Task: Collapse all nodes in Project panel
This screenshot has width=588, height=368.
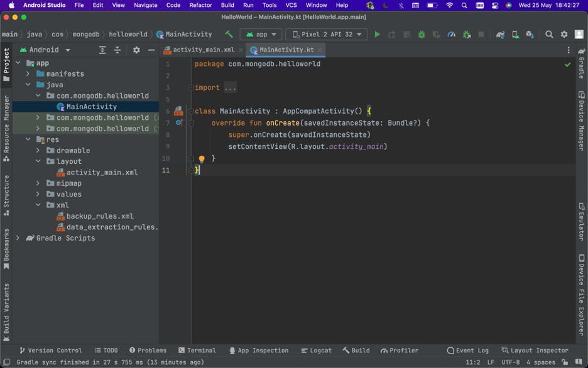Action: (x=117, y=50)
